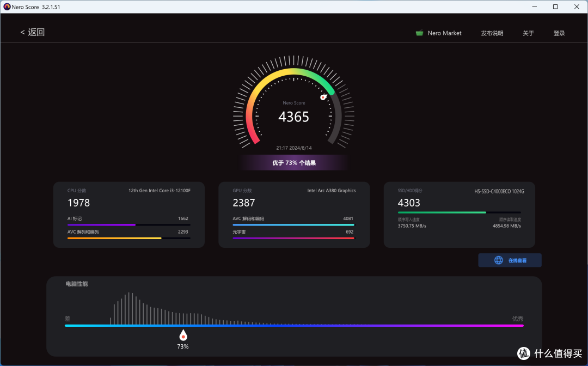Go back with the 返回 button
Image resolution: width=588 pixels, height=366 pixels.
pyautogui.click(x=32, y=32)
